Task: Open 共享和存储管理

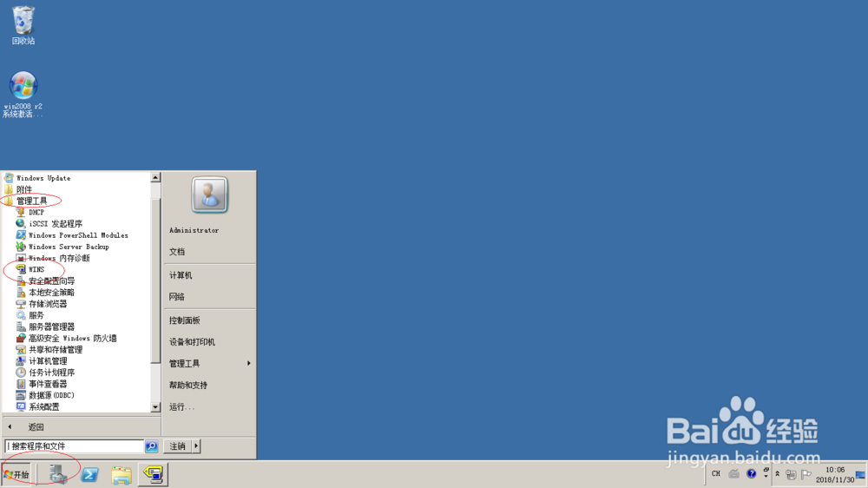Action: (x=56, y=350)
